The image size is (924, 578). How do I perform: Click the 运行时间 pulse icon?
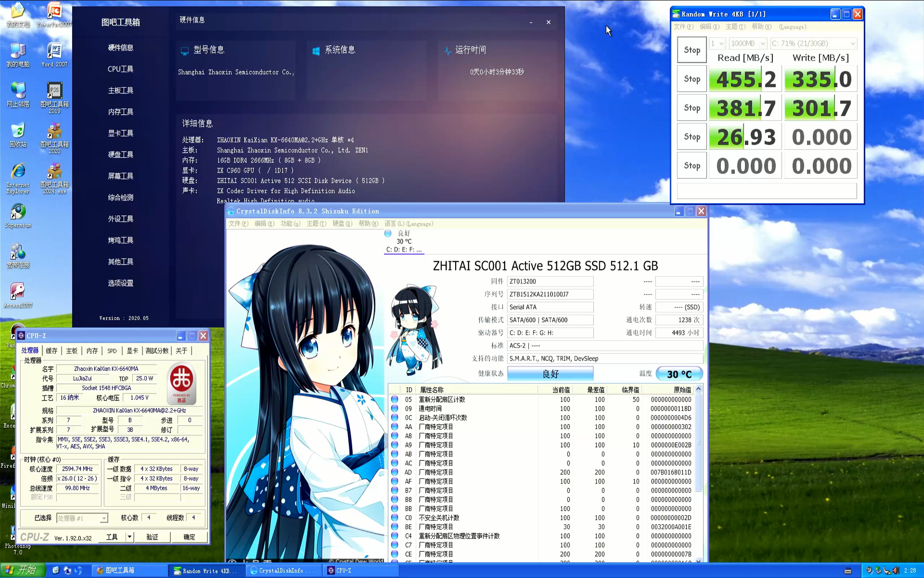(448, 51)
